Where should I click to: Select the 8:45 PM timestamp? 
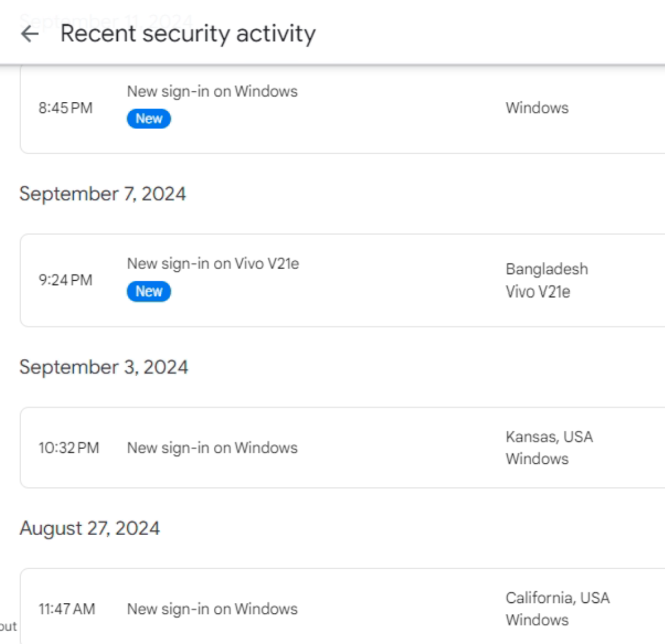pyautogui.click(x=65, y=108)
